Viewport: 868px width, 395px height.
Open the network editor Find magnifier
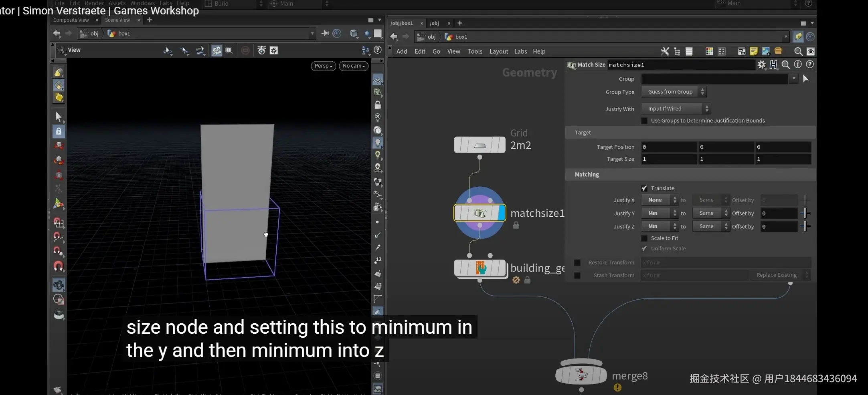click(798, 51)
